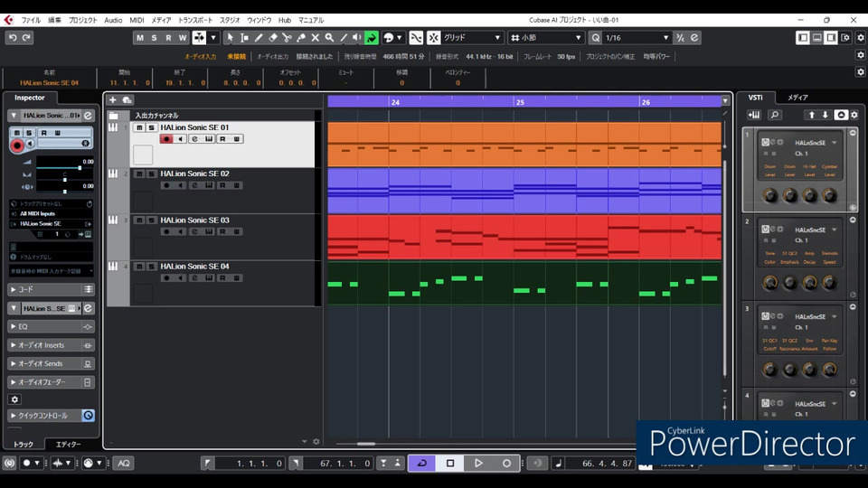Select the Zoom magnifier tool
This screenshot has height=488, width=868.
click(329, 38)
